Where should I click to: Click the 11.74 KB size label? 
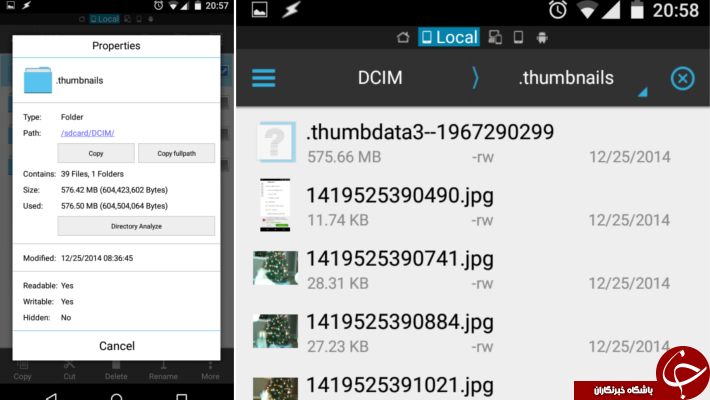point(338,221)
